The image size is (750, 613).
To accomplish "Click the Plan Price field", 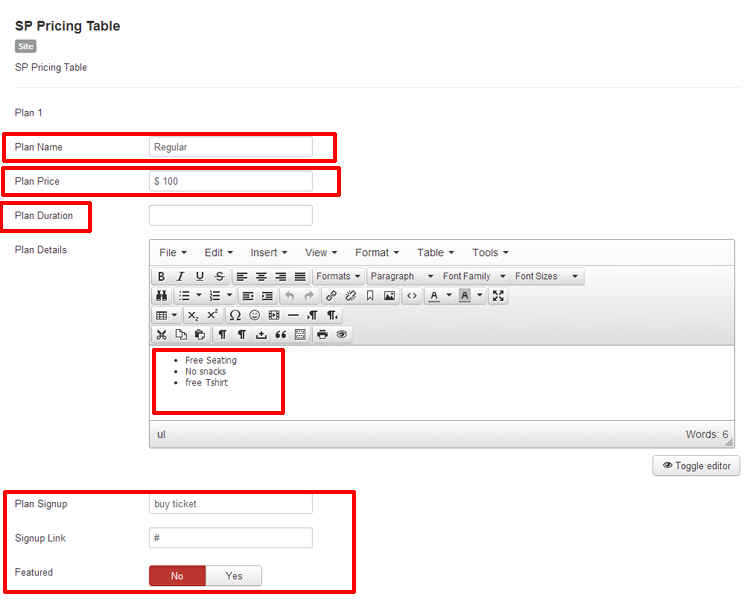I will 231,182.
